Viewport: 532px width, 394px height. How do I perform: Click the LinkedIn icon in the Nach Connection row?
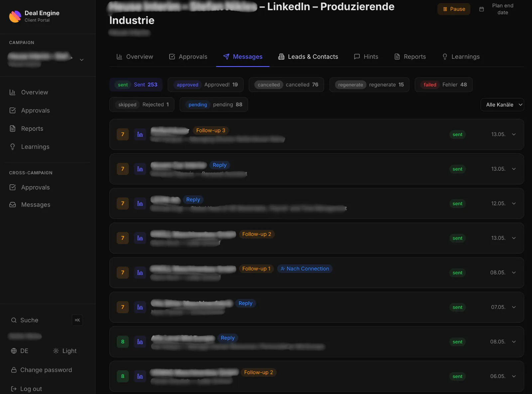pos(140,273)
